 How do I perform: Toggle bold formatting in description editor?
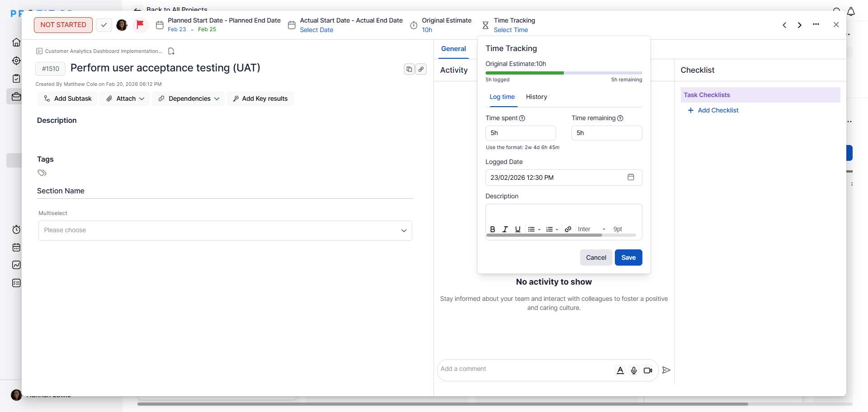492,229
